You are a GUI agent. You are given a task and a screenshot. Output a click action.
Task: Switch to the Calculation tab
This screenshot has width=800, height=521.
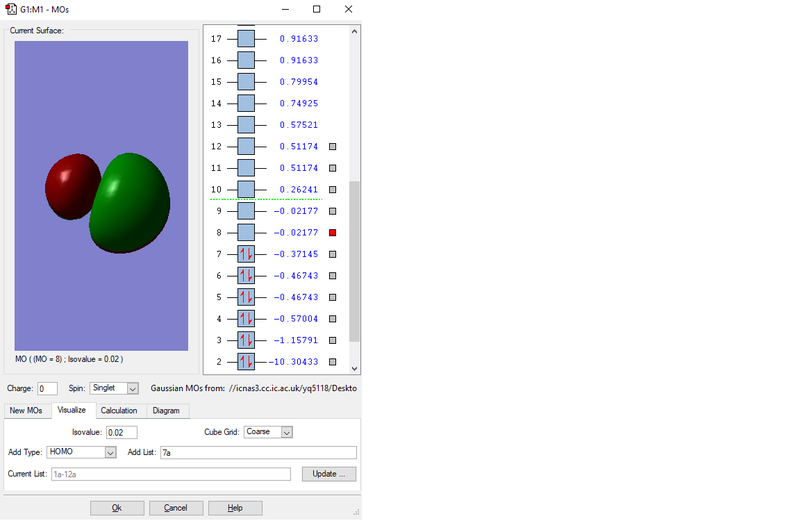click(x=119, y=411)
